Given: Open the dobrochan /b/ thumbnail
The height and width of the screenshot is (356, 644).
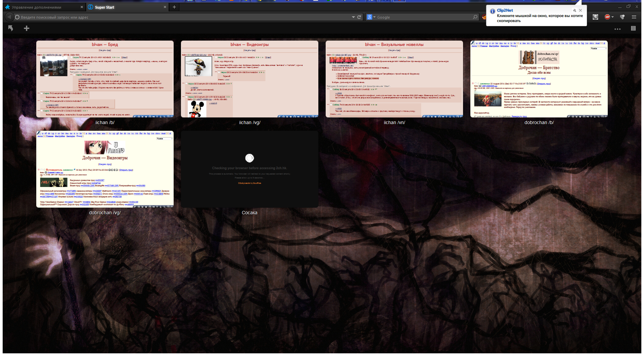Looking at the screenshot, I should tap(539, 79).
